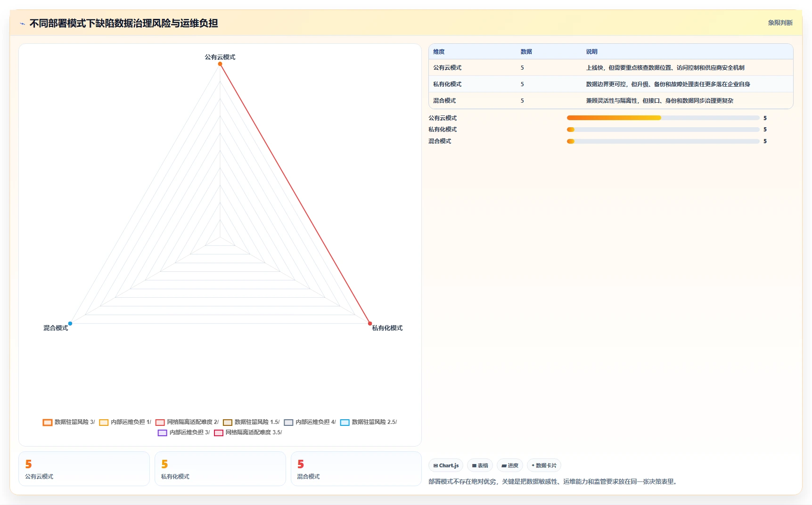Click the 数据 table column header
The height and width of the screenshot is (505, 812).
526,52
